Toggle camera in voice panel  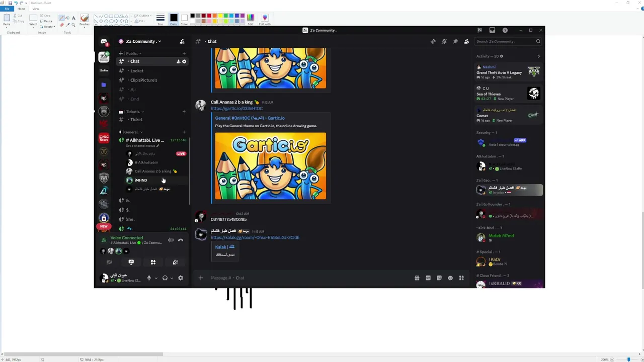point(109,262)
